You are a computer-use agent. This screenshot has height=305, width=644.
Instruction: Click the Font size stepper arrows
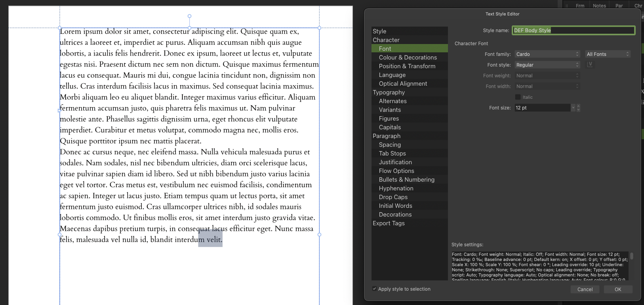pos(578,107)
